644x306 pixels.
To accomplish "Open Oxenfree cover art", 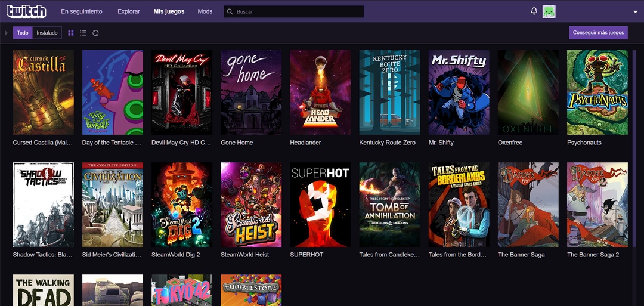I will (528, 92).
